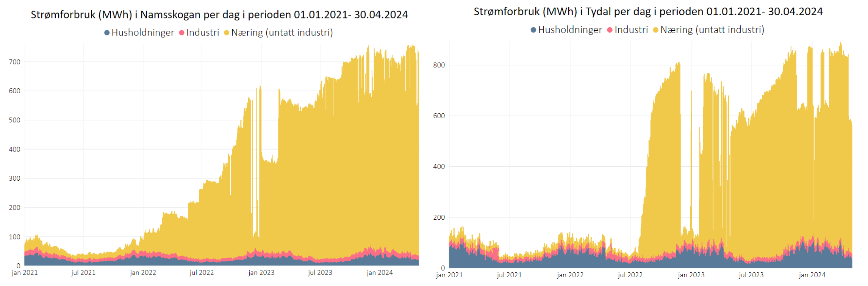This screenshot has height=286, width=868.
Task: Click the 400 y-axis label in the Namsskogan chart
Action: point(15,149)
